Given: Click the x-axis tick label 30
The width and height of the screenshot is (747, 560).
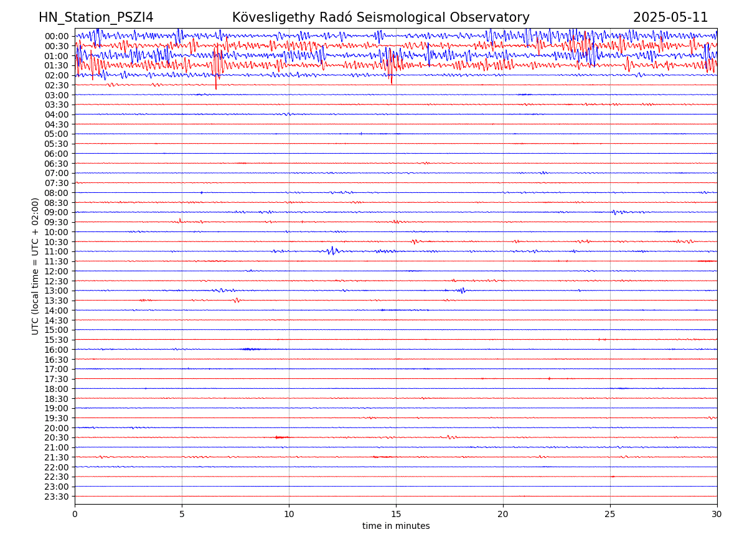Looking at the screenshot, I should (x=717, y=515).
